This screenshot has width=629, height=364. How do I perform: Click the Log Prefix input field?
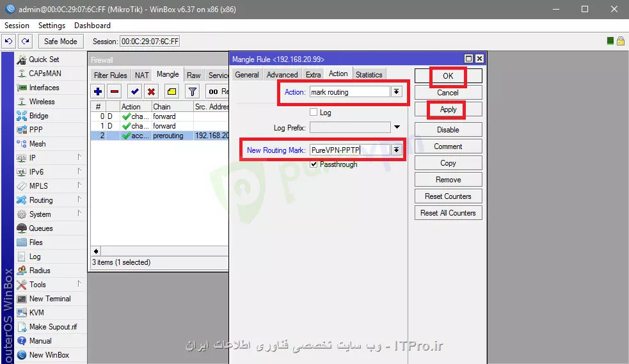(x=350, y=127)
